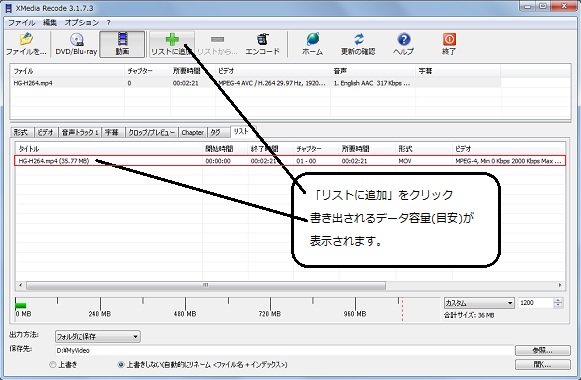
Task: Click the 更新の確認 update check icon
Action: (x=358, y=44)
